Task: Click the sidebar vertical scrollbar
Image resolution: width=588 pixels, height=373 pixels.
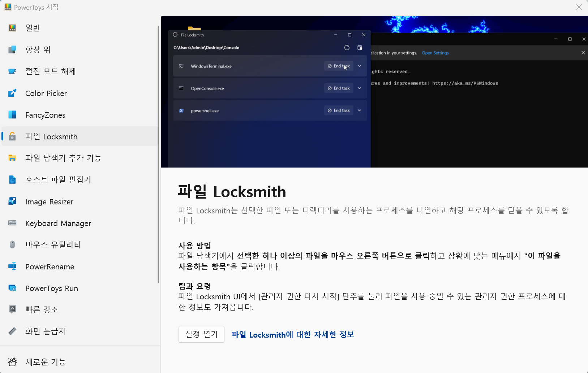Action: pos(158,155)
